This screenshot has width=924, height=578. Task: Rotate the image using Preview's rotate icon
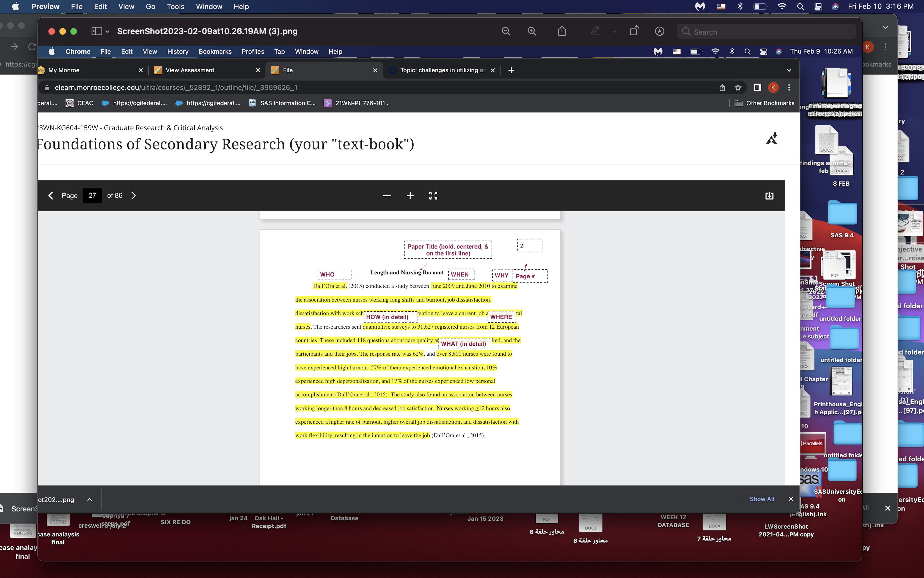634,31
